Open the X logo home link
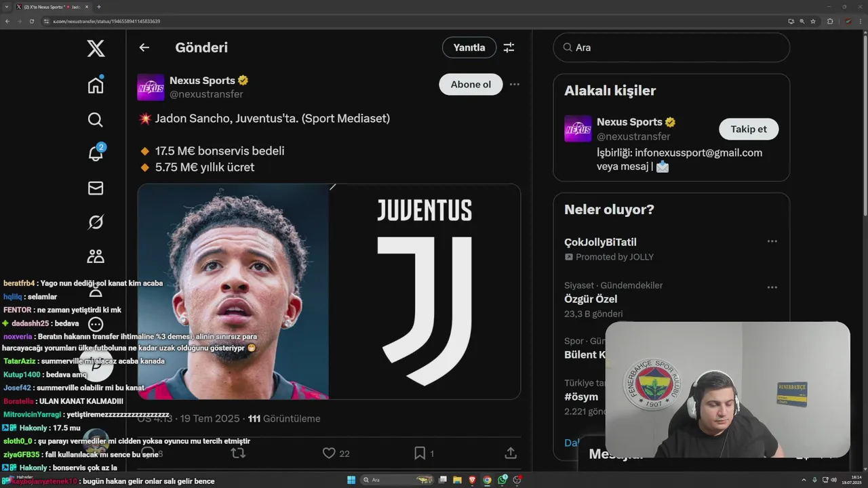Viewport: 868px width, 488px height. (96, 48)
